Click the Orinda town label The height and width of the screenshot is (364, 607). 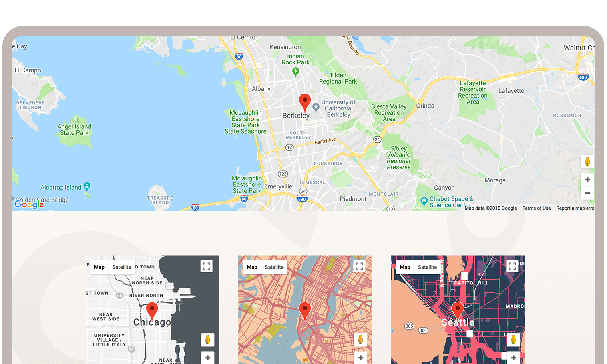425,106
